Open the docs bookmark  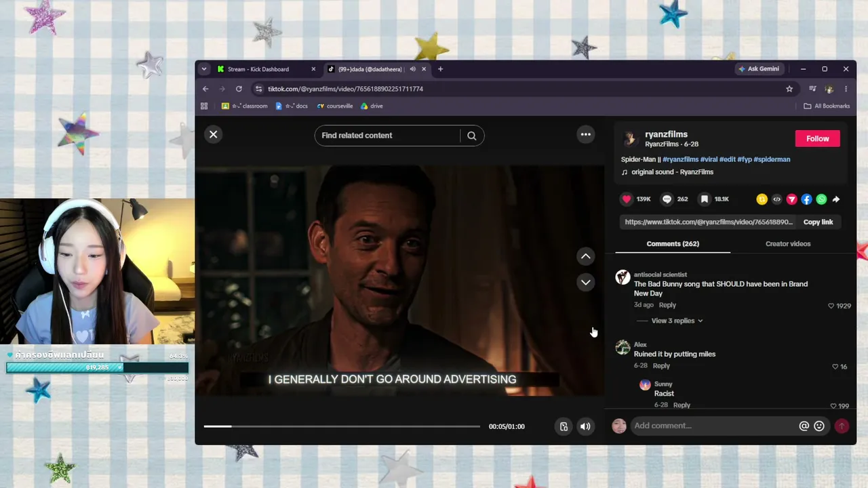point(292,106)
